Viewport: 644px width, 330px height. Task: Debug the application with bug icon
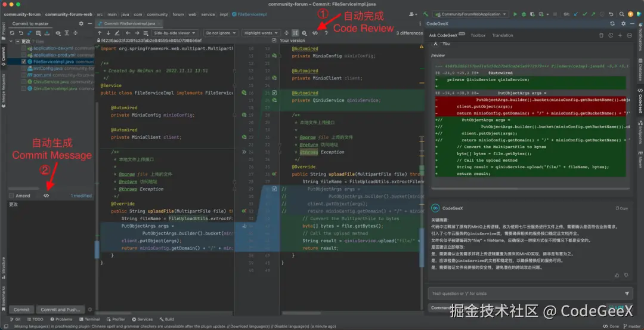(524, 14)
